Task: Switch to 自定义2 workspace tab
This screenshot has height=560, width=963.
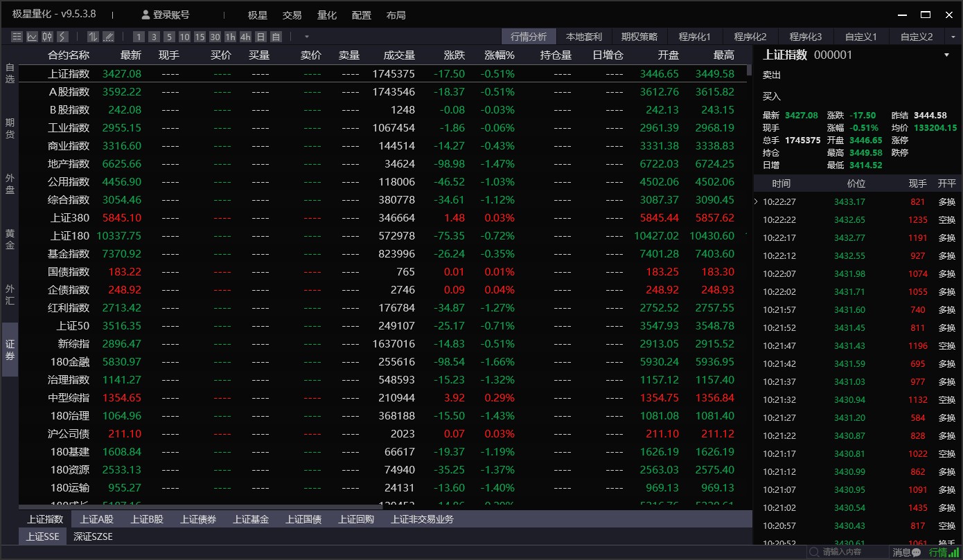Action: point(917,37)
